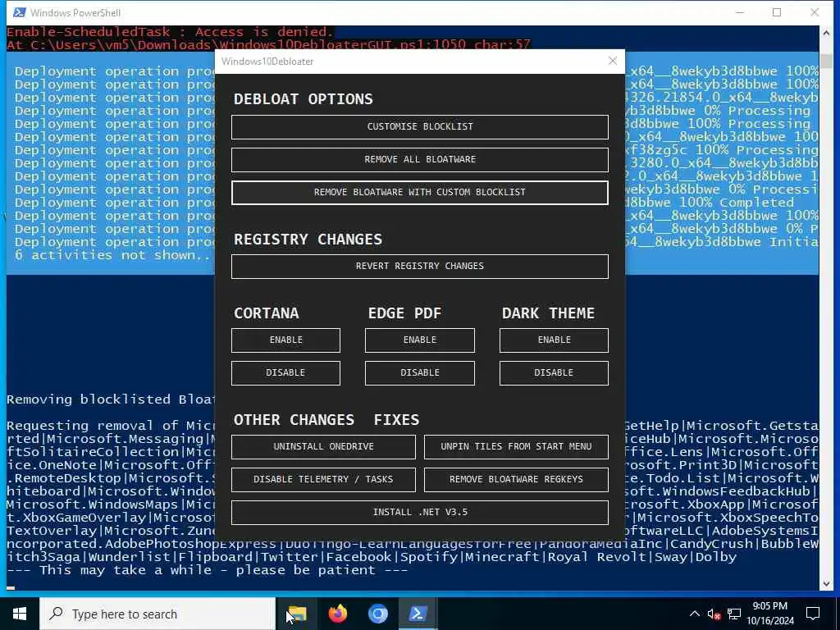This screenshot has width=840, height=630.
Task: Close the Windows PowerShell window
Action: (x=815, y=12)
